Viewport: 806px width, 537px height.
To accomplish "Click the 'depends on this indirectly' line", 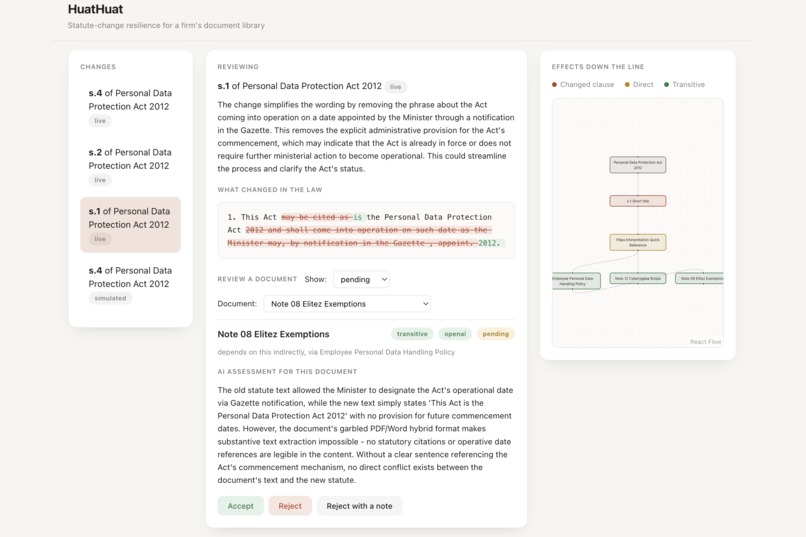I will coord(336,352).
